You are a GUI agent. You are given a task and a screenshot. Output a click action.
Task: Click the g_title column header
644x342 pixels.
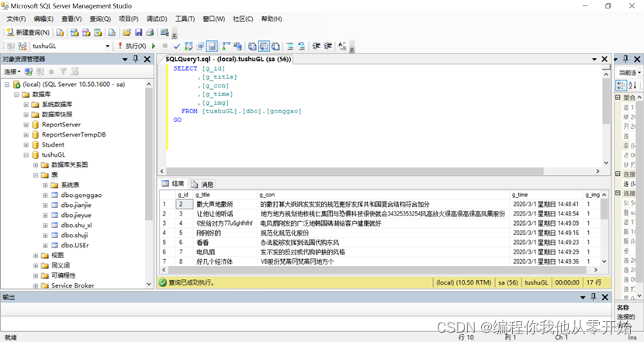(225, 195)
